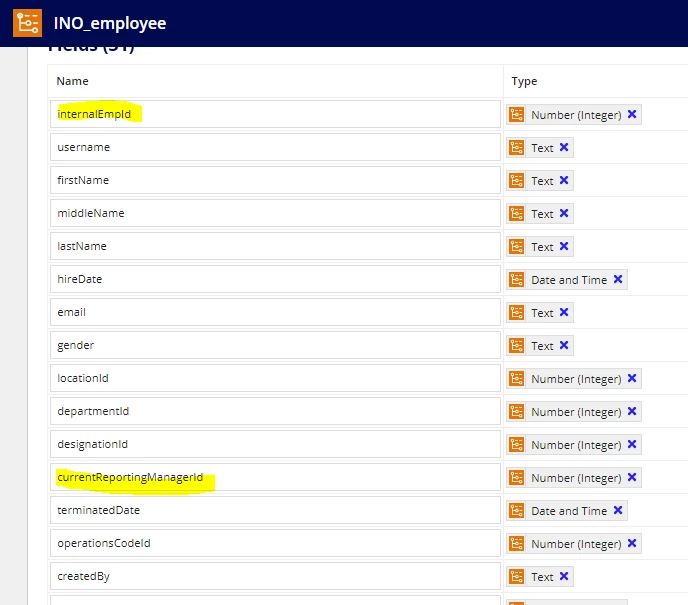688x605 pixels.
Task: Remove the Number (Integer) type from departmentId
Action: 632,411
